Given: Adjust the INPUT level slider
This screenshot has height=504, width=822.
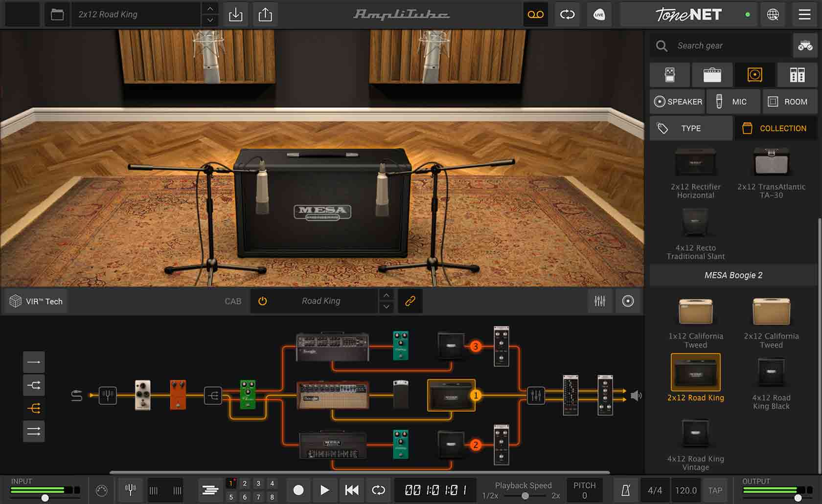Looking at the screenshot, I should coord(45,498).
